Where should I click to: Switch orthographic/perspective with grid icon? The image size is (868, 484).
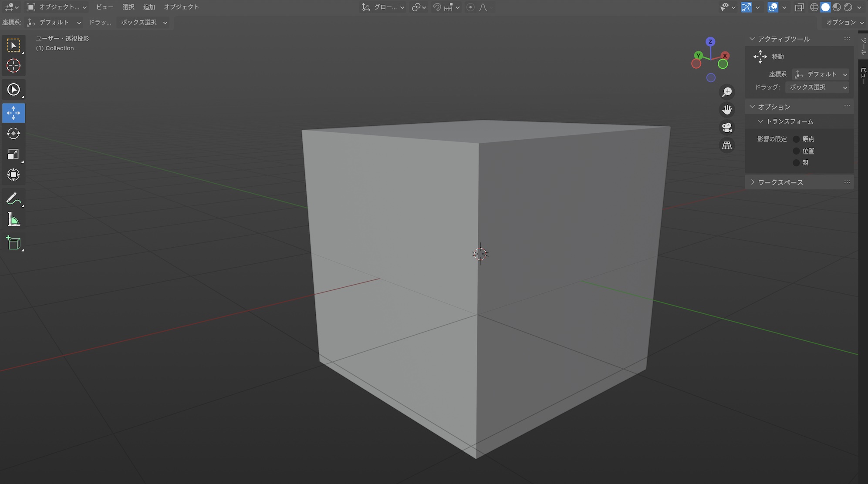[727, 146]
